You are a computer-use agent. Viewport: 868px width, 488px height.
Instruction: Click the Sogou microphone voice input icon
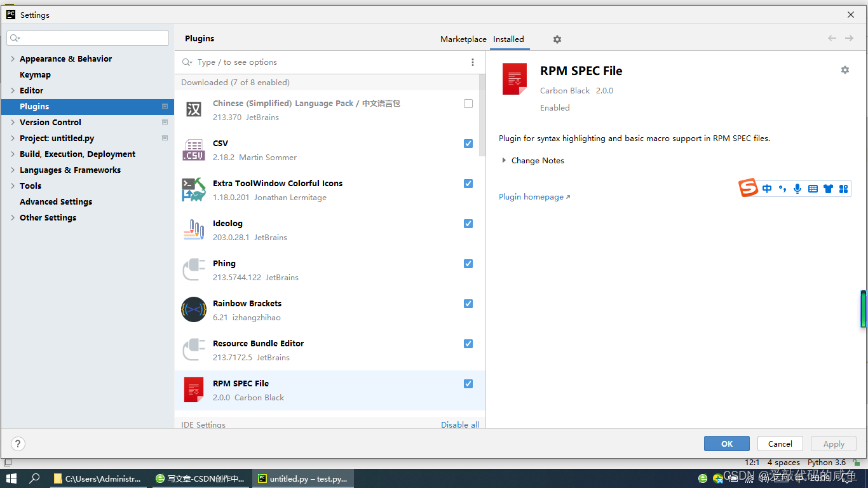797,189
